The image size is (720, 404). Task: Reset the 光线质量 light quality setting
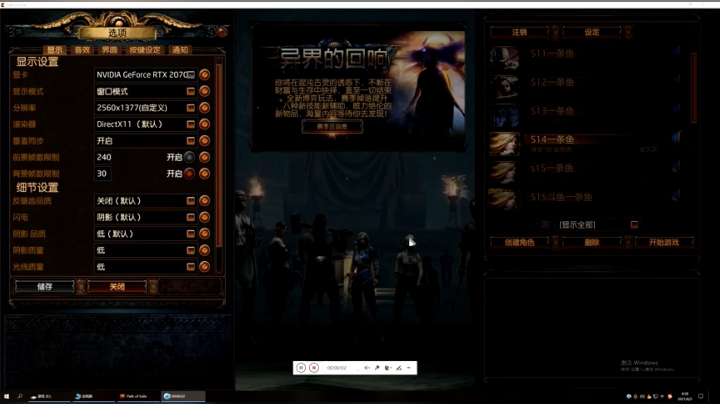pyautogui.click(x=205, y=267)
